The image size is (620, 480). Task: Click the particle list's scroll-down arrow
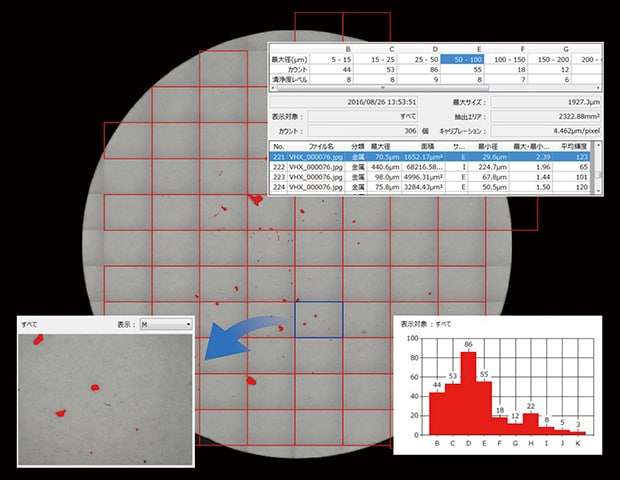598,191
